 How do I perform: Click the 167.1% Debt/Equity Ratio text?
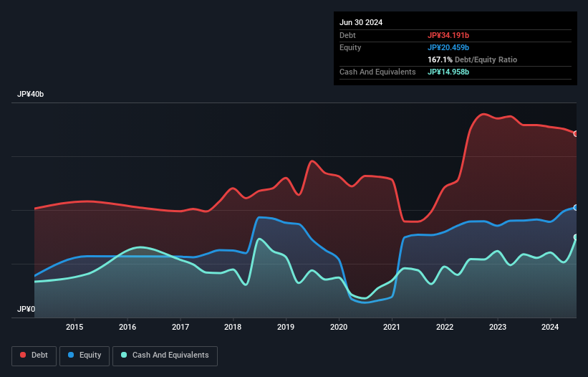pos(472,59)
